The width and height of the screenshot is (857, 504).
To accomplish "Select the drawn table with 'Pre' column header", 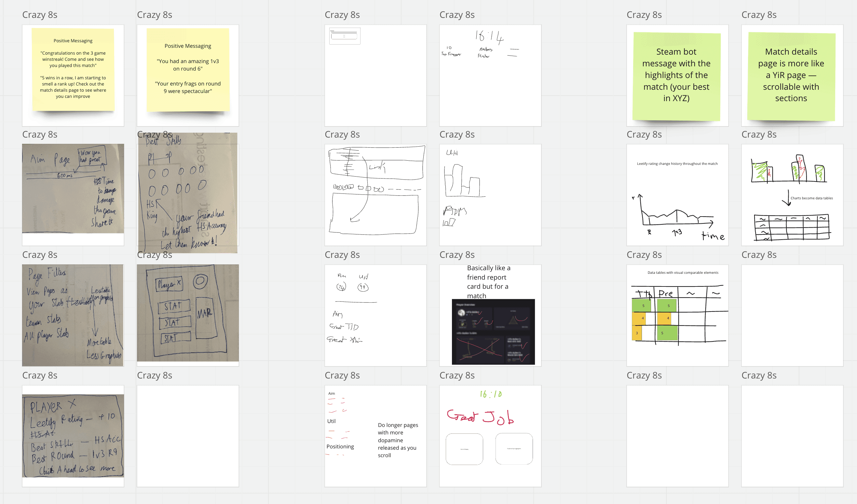I will 679,315.
